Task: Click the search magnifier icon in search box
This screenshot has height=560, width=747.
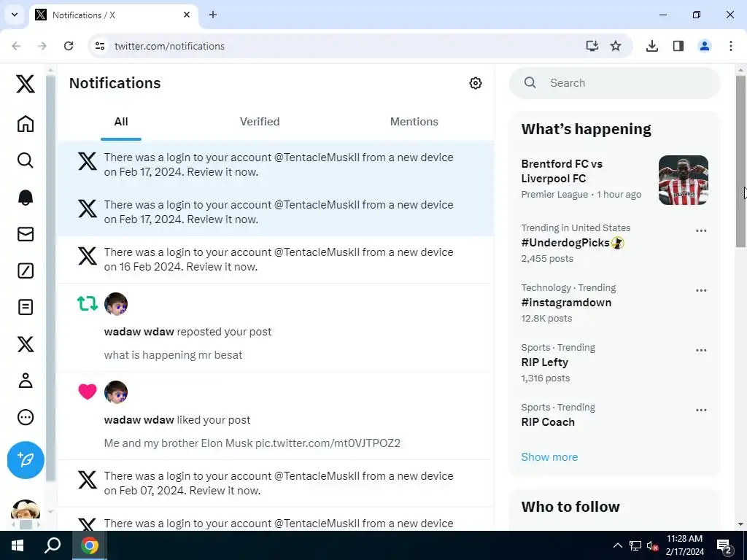Action: point(530,83)
